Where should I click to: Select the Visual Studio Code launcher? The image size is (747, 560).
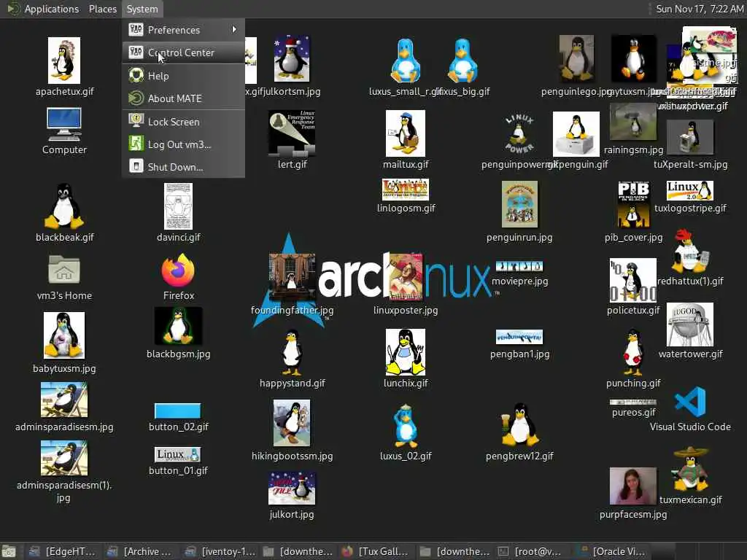690,402
